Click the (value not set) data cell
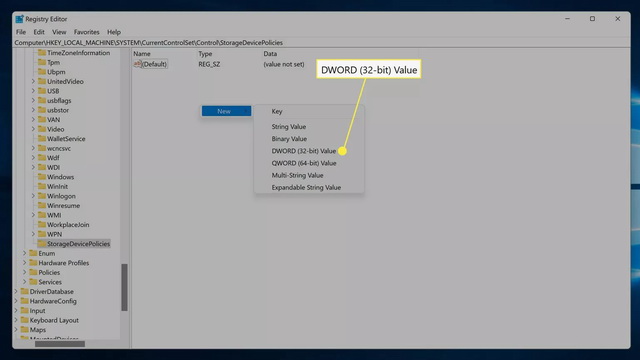Image resolution: width=640 pixels, height=360 pixels. tap(284, 64)
